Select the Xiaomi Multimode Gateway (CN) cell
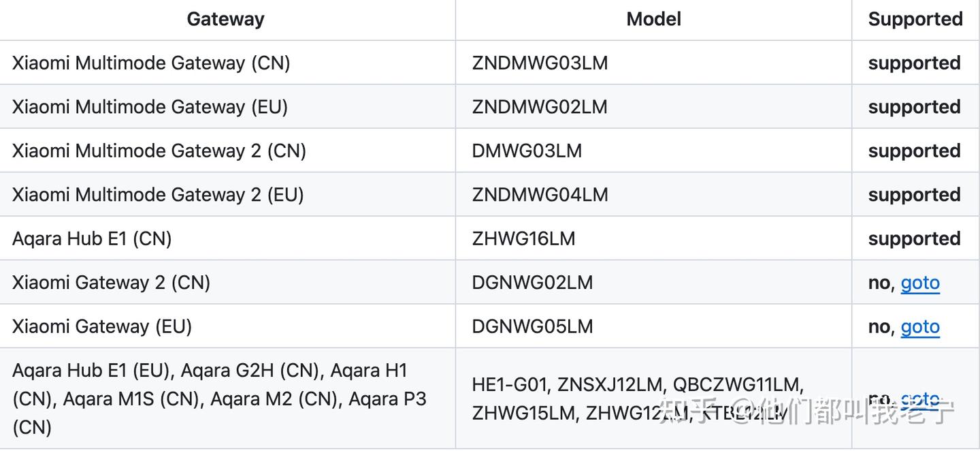980x451 pixels. tap(151, 63)
